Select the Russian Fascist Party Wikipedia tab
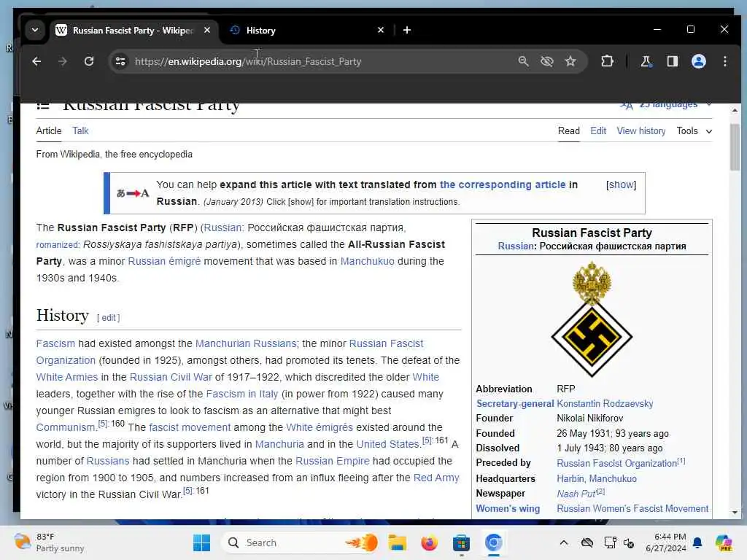 coord(133,30)
